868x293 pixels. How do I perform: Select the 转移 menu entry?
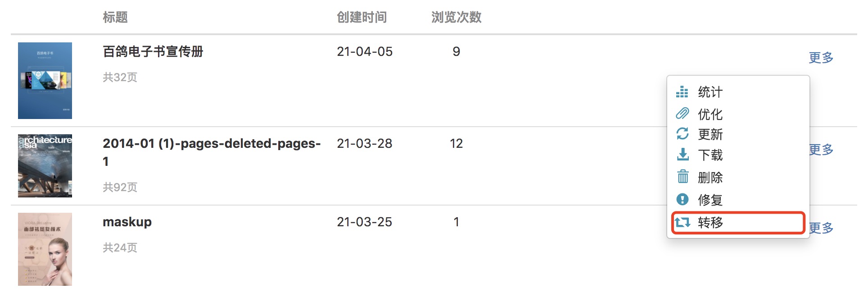click(710, 223)
